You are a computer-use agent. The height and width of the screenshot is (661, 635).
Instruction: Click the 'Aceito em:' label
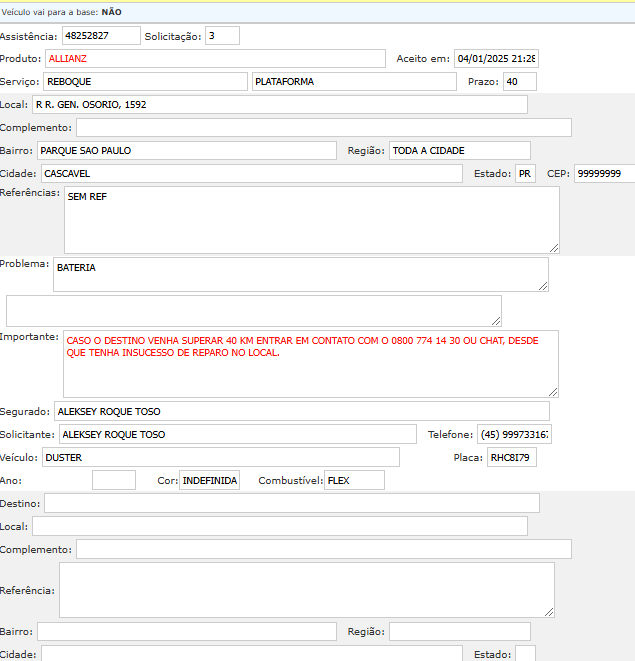pyautogui.click(x=423, y=59)
